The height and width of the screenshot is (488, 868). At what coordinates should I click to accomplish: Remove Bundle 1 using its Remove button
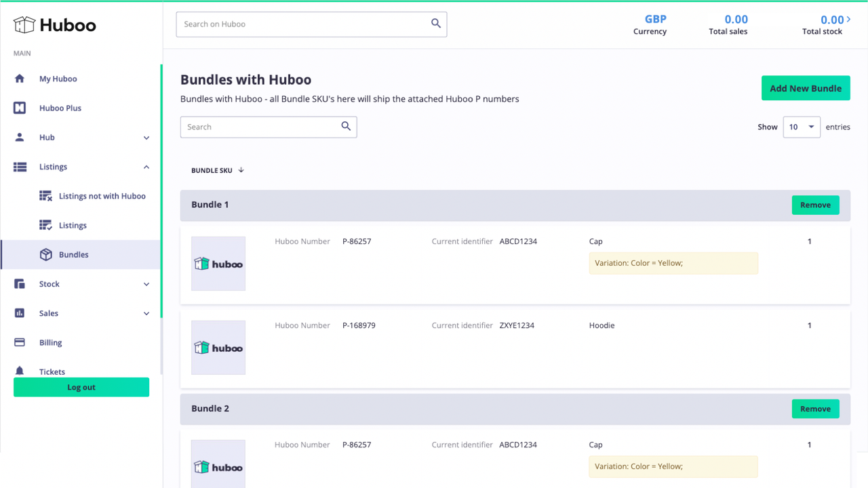pos(815,205)
